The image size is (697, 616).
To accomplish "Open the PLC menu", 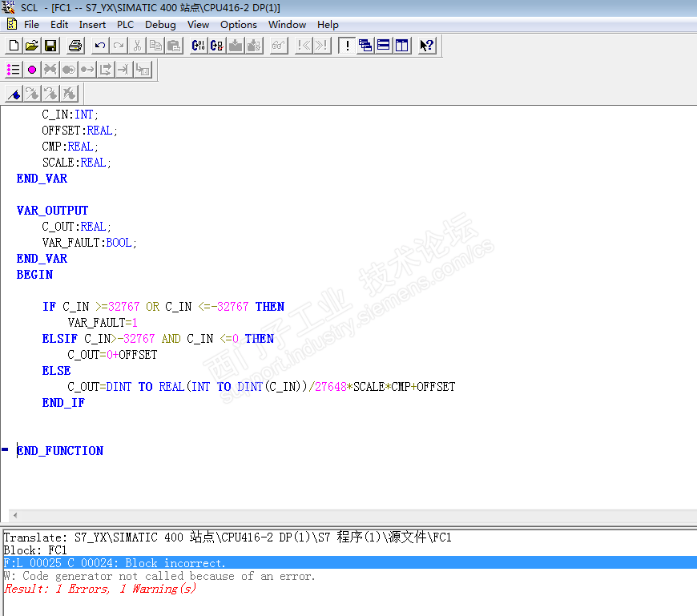I will click(125, 25).
